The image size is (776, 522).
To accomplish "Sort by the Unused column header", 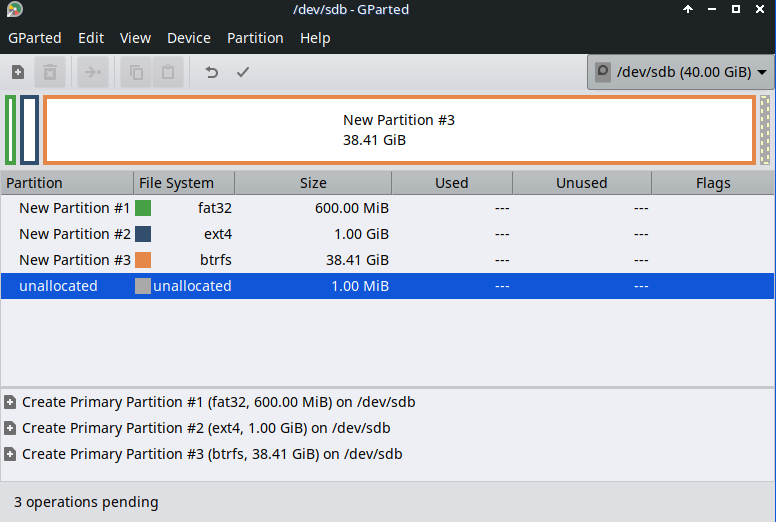I will pyautogui.click(x=582, y=183).
